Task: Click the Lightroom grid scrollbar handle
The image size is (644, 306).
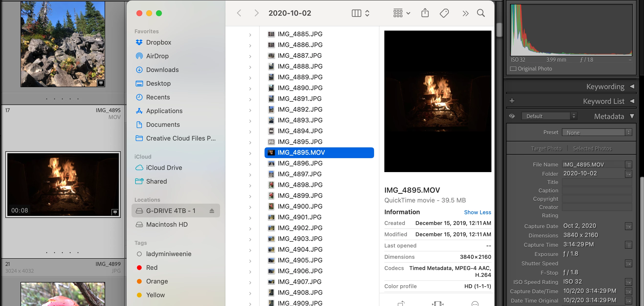Action: click(499, 30)
